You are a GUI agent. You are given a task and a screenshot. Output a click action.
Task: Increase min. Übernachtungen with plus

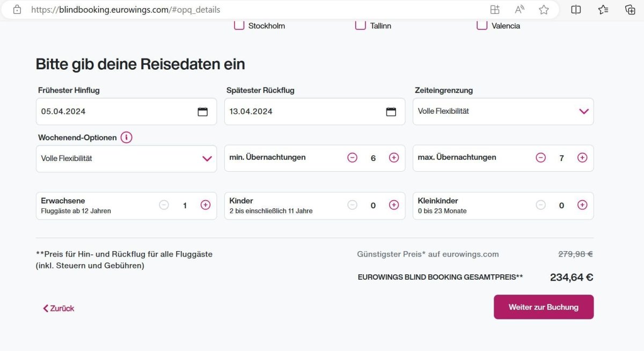(x=394, y=158)
